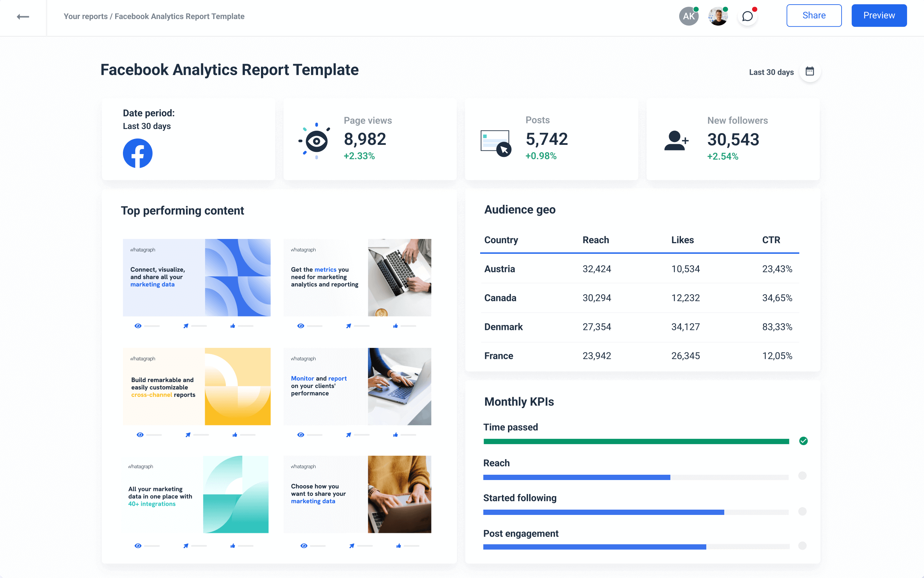Click the gray circle toggle on Reach KPI
Viewport: 924px width, 578px height.
click(803, 476)
